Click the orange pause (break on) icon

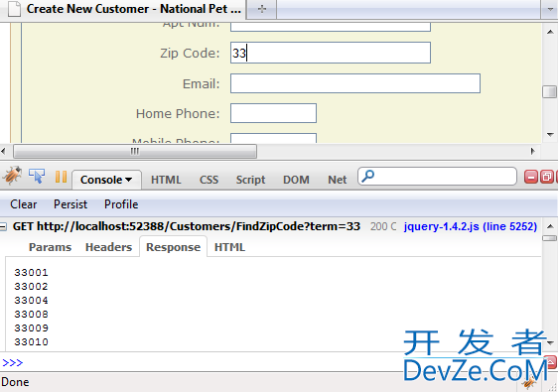(61, 177)
